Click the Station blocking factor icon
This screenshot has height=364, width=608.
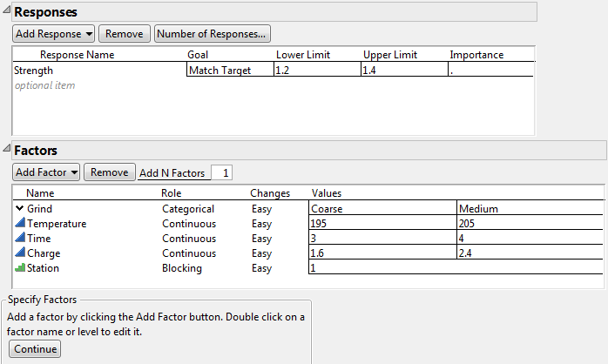(20, 268)
